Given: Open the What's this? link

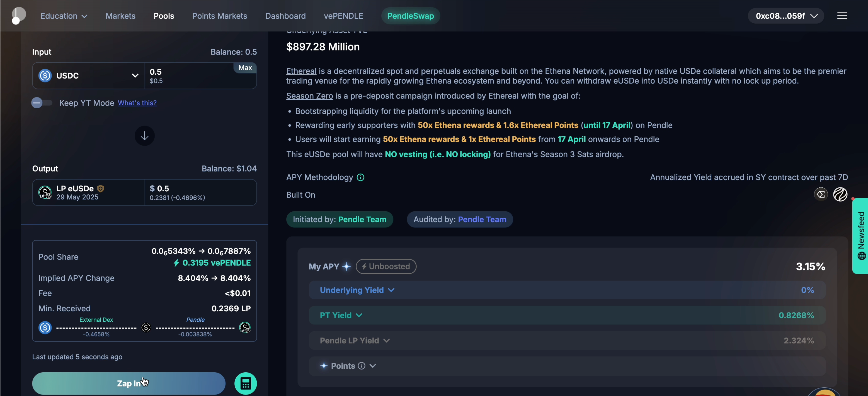Looking at the screenshot, I should pyautogui.click(x=137, y=103).
